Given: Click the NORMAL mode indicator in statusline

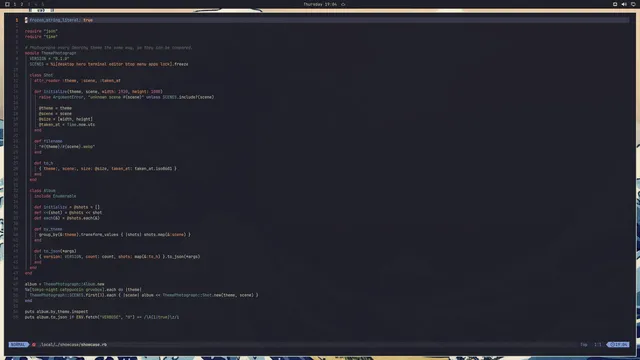Looking at the screenshot, I should point(18,344).
